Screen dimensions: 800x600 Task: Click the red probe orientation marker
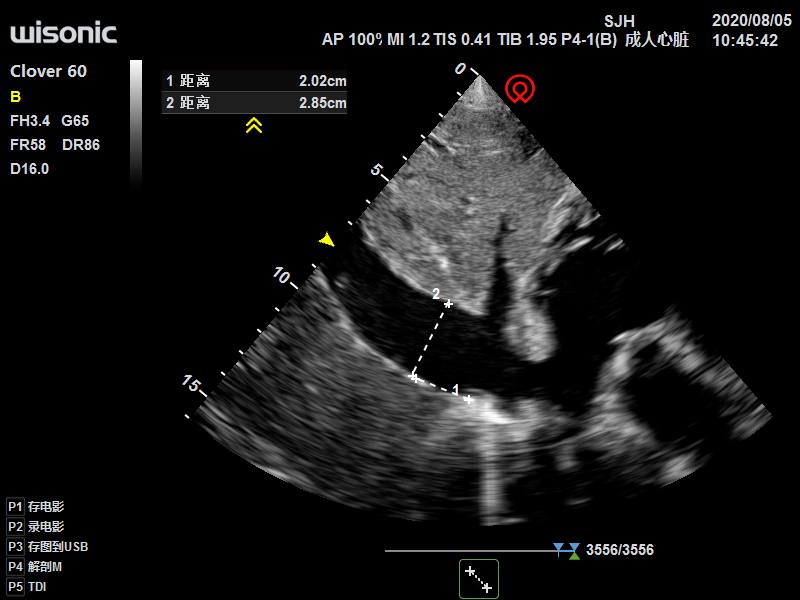[x=518, y=89]
